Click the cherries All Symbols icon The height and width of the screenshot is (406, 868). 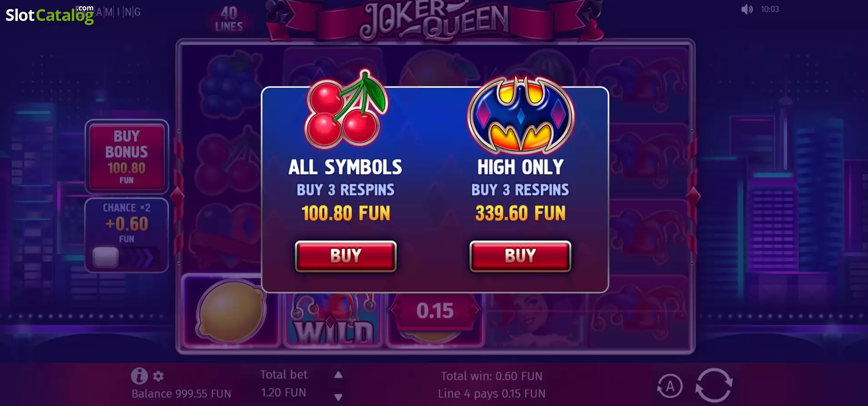346,109
